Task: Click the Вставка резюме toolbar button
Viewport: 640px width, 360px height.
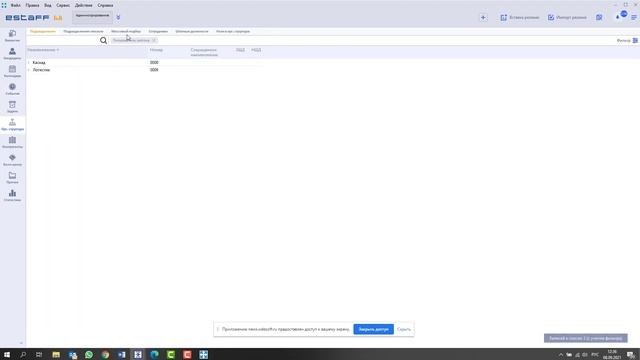Action: [x=519, y=18]
